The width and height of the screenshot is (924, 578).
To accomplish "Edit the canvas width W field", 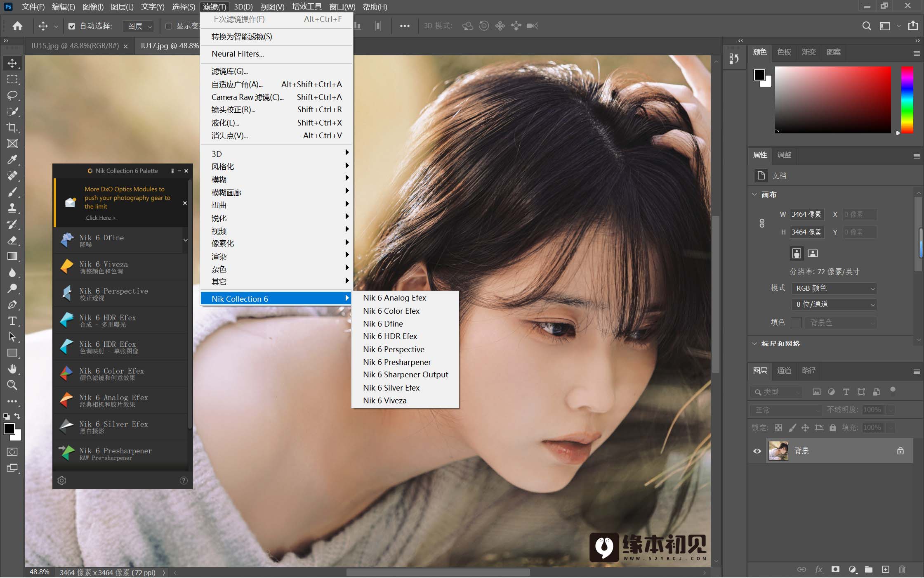I will click(806, 214).
